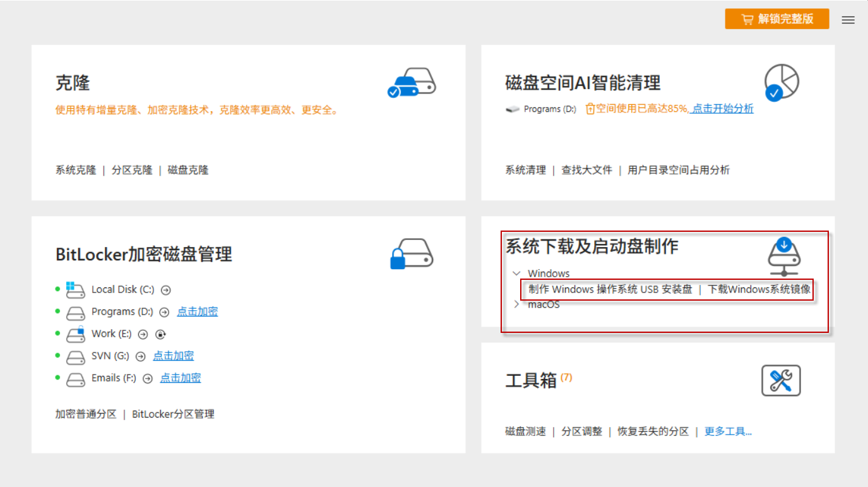The height and width of the screenshot is (487, 868).
Task: Collapse the Windows tree under 系统下载及启动盘制作
Action: [516, 273]
